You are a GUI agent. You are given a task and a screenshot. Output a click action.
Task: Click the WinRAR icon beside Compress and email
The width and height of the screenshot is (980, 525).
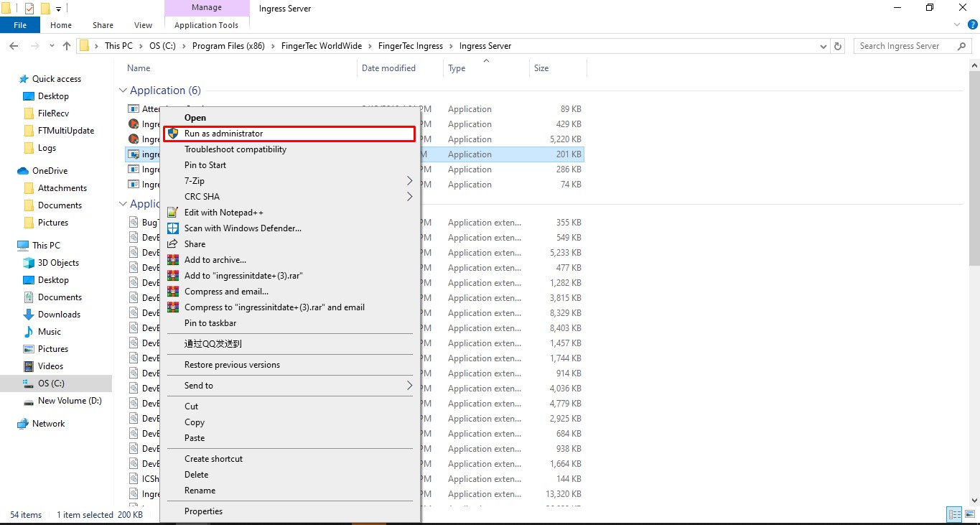tap(172, 292)
